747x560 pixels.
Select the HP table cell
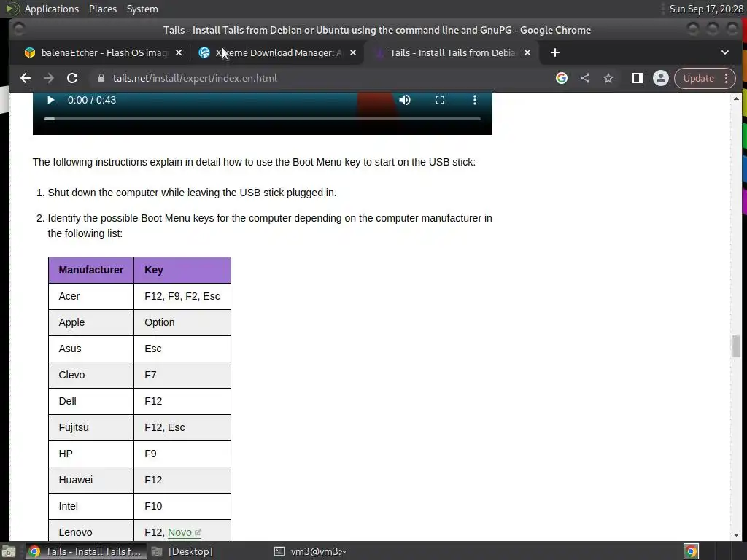coord(91,454)
